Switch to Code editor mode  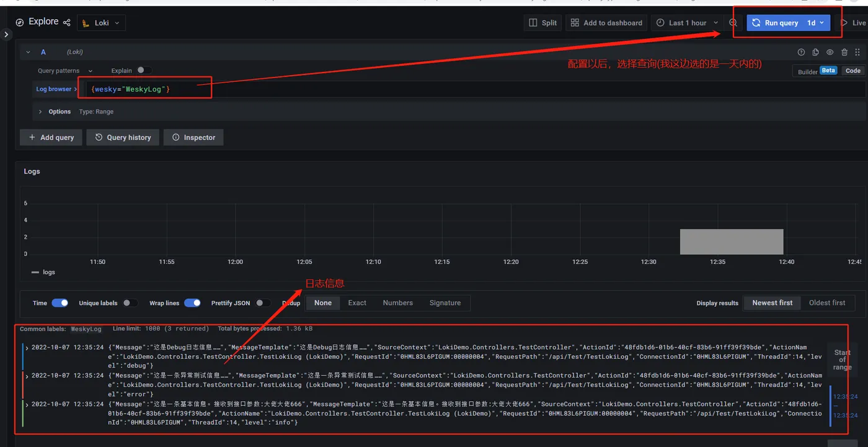[x=853, y=71]
